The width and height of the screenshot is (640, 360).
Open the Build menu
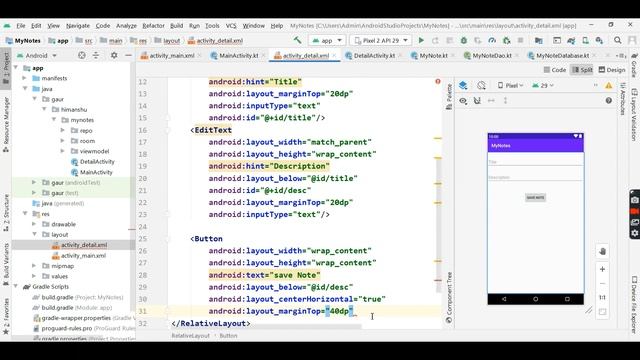pos(176,25)
